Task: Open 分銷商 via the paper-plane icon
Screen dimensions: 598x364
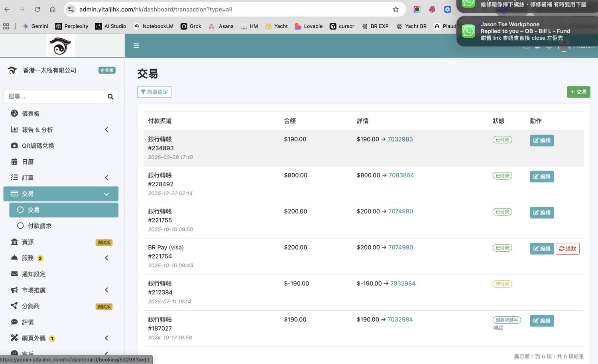Action: click(15, 306)
